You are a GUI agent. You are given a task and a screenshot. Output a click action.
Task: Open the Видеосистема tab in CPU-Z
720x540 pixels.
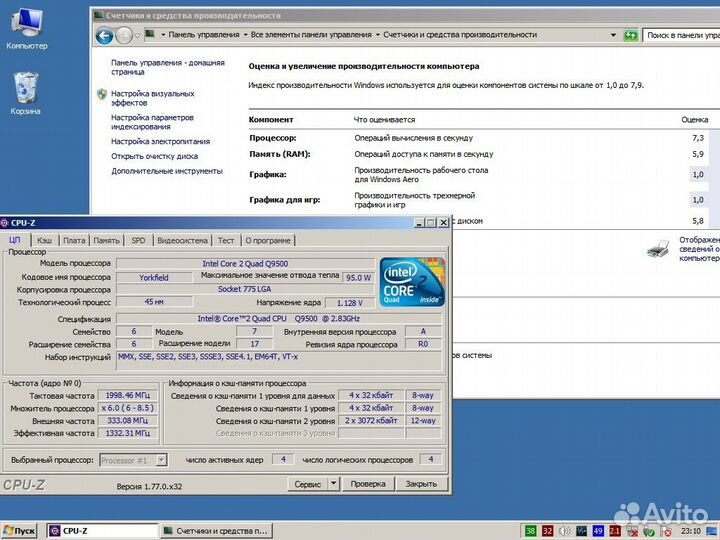point(182,240)
